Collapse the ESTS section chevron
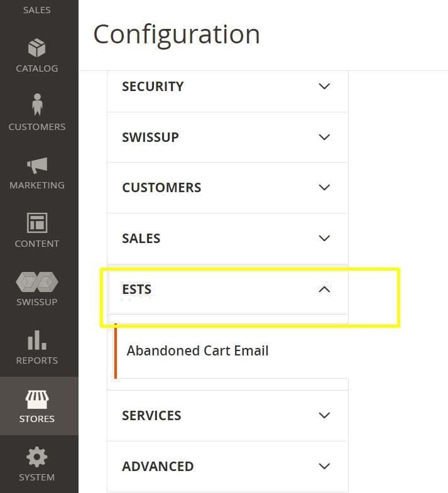The height and width of the screenshot is (493, 448). click(x=324, y=290)
